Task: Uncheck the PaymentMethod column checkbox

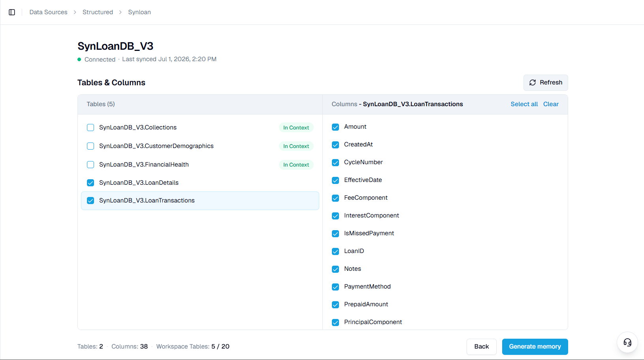Action: pyautogui.click(x=335, y=287)
